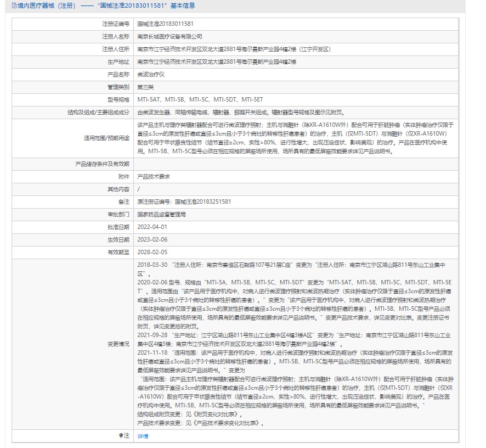Click 原注册证编号 remark in the 备注 row
The image size is (486, 448).
(184, 201)
